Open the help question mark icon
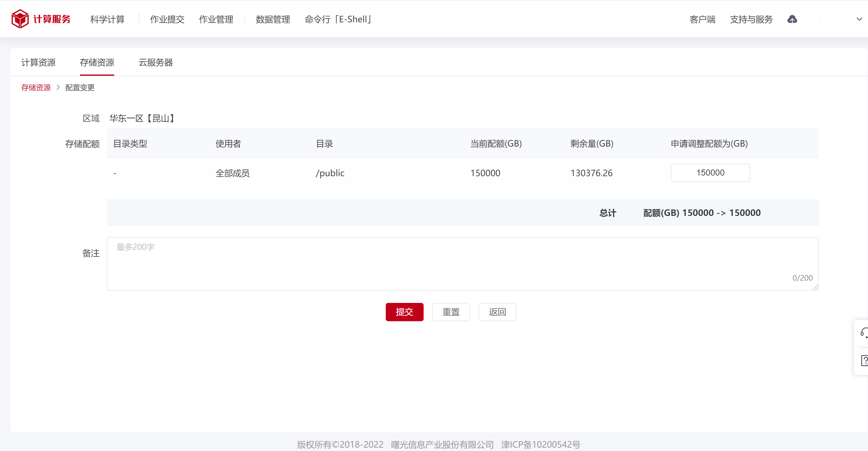The height and width of the screenshot is (451, 868). pos(864,360)
